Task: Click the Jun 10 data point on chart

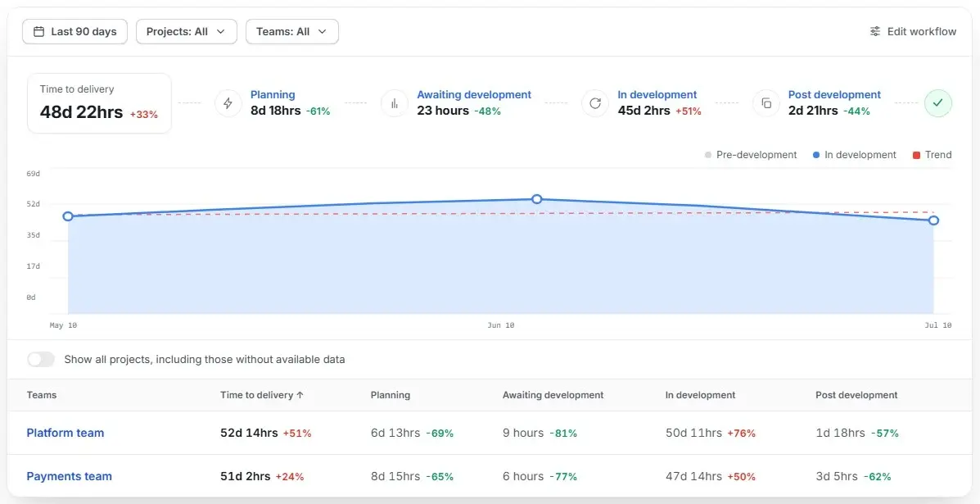Action: (x=536, y=199)
